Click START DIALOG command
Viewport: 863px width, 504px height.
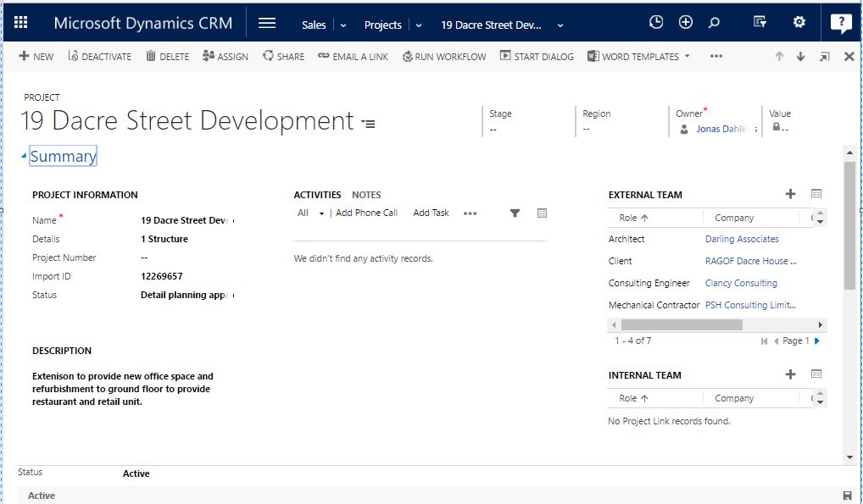tap(537, 56)
